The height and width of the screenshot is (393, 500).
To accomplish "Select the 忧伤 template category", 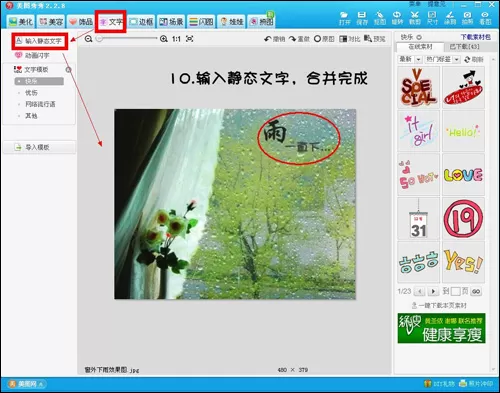I will click(31, 93).
